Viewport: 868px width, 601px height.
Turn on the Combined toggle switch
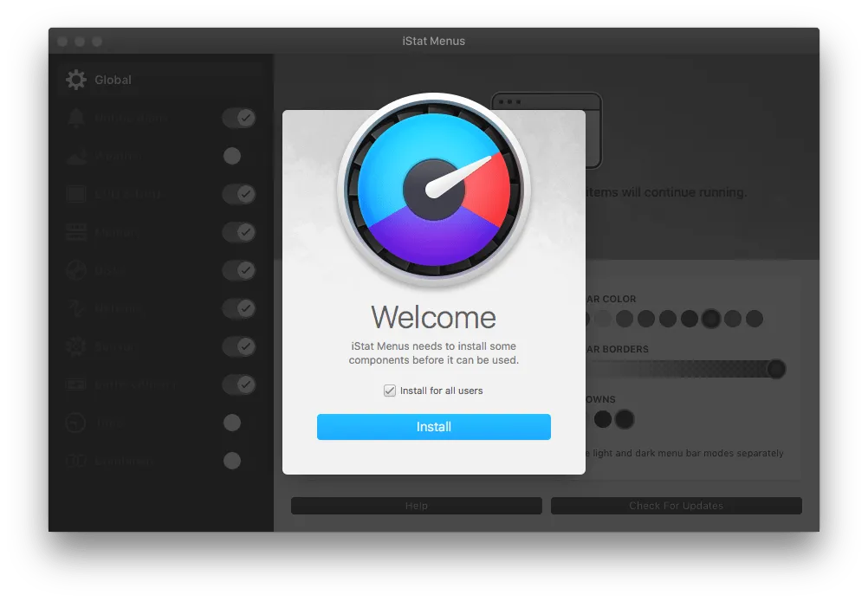pyautogui.click(x=232, y=461)
